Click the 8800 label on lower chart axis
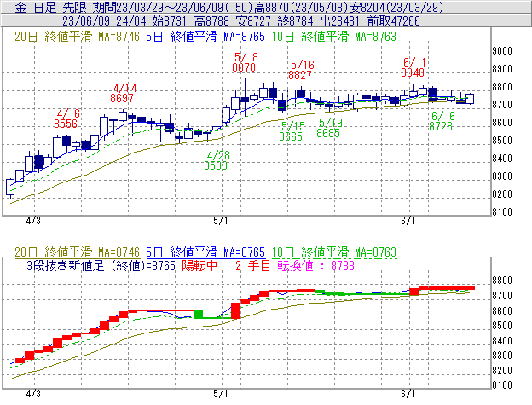The width and height of the screenshot is (532, 405). pos(502,281)
